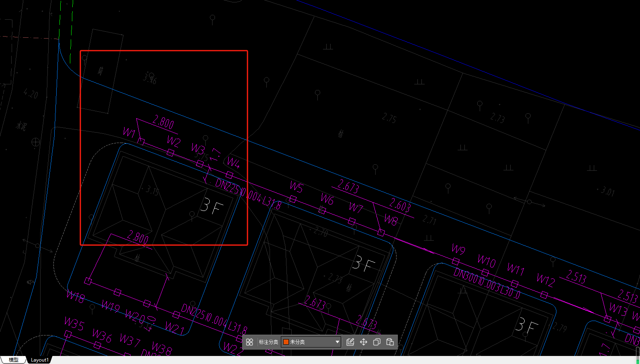640x364 pixels.
Task: Click the W2 manhole label
Action: [x=174, y=141]
